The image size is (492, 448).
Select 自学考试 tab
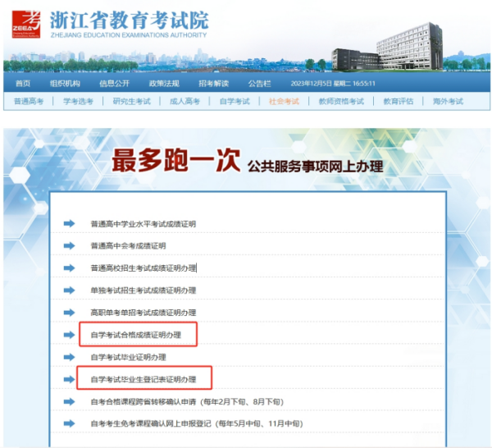[x=235, y=102]
